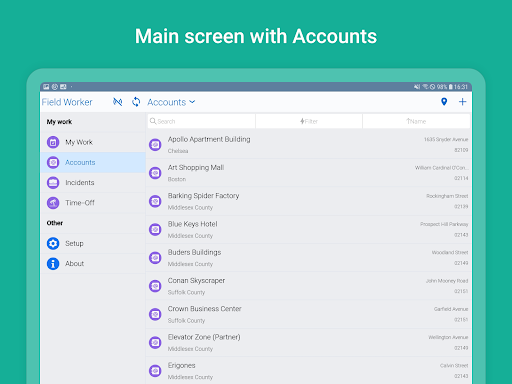The width and height of the screenshot is (512, 384).
Task: Tap the offline mode crossed-signal icon
Action: tap(117, 102)
